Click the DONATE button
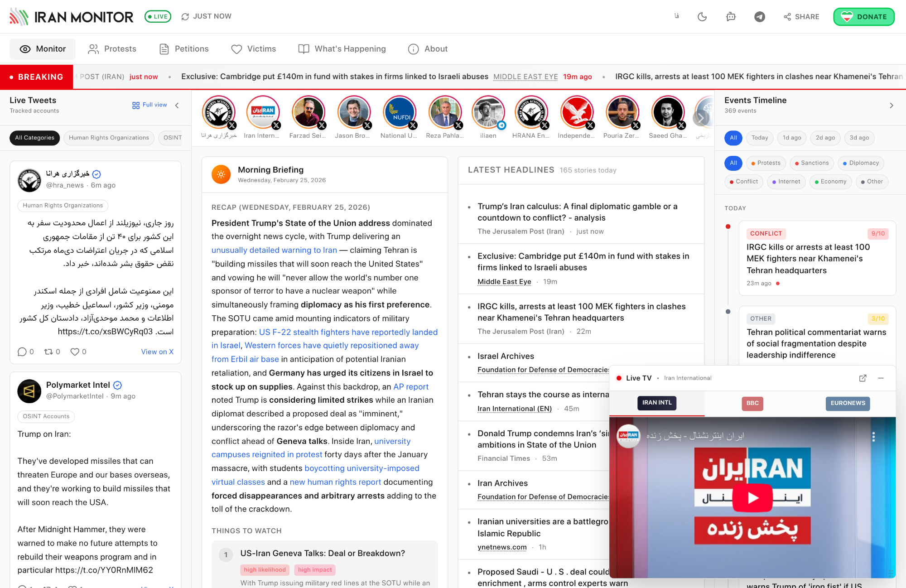 point(863,17)
